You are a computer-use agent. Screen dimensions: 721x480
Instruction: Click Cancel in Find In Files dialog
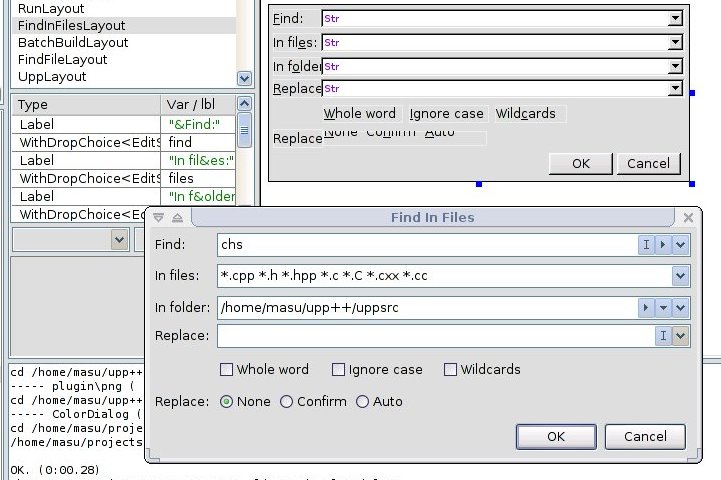point(645,436)
